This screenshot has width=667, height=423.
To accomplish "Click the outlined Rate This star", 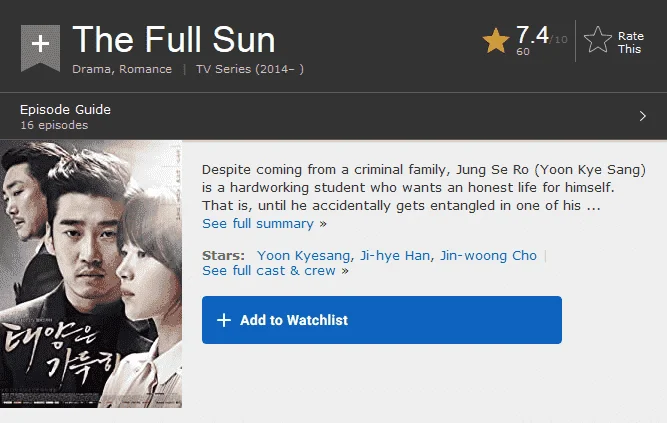I will [598, 40].
